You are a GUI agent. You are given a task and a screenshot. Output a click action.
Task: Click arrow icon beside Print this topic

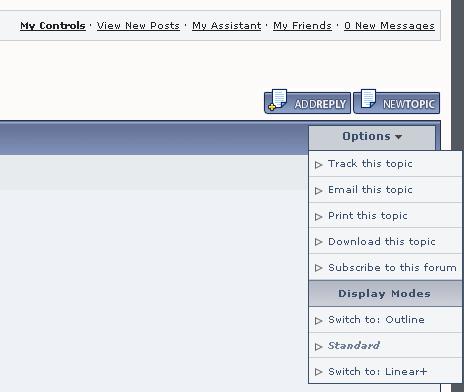pyautogui.click(x=318, y=217)
